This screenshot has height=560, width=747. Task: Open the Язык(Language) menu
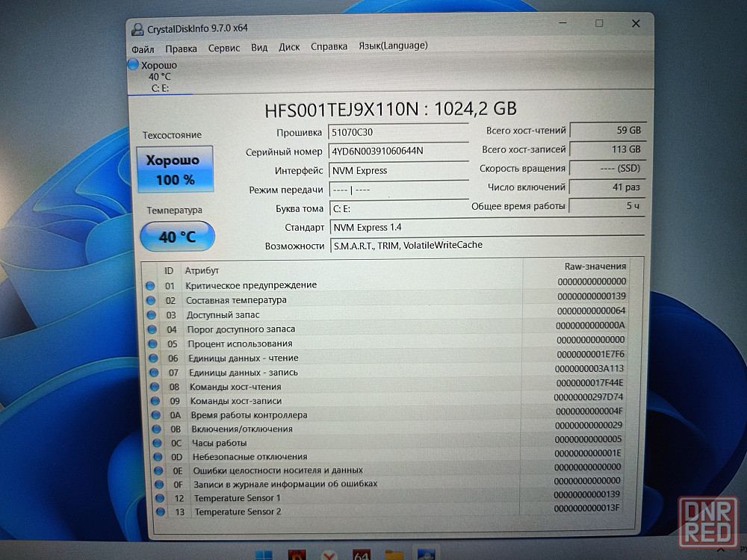393,46
